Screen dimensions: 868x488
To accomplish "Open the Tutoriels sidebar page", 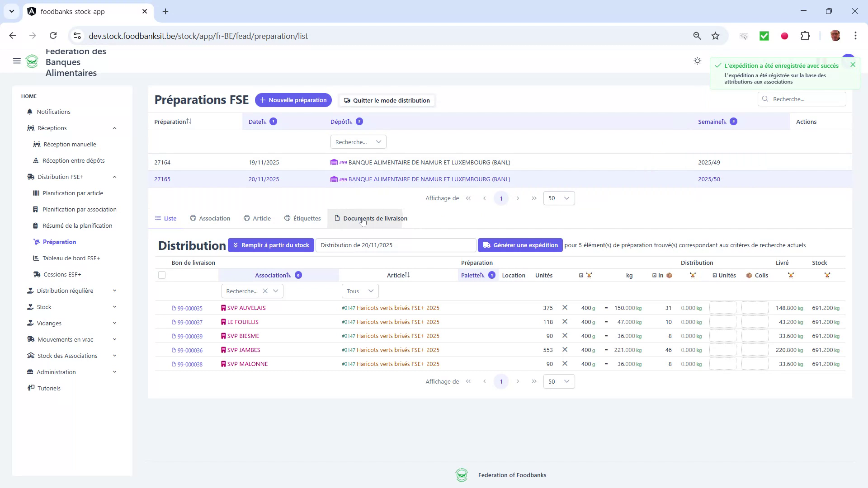I will click(49, 388).
